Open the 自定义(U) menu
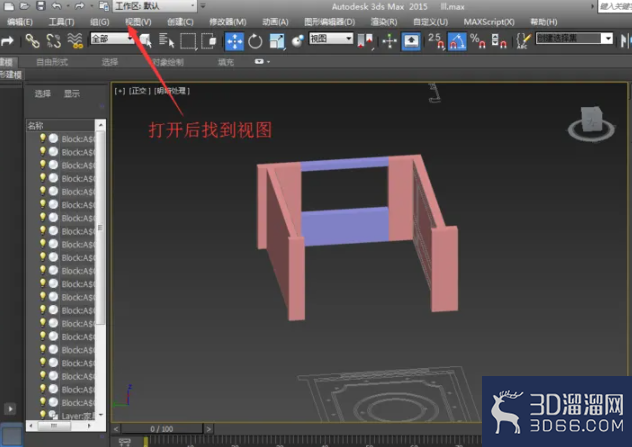Viewport: 632px width, 447px height. point(430,22)
